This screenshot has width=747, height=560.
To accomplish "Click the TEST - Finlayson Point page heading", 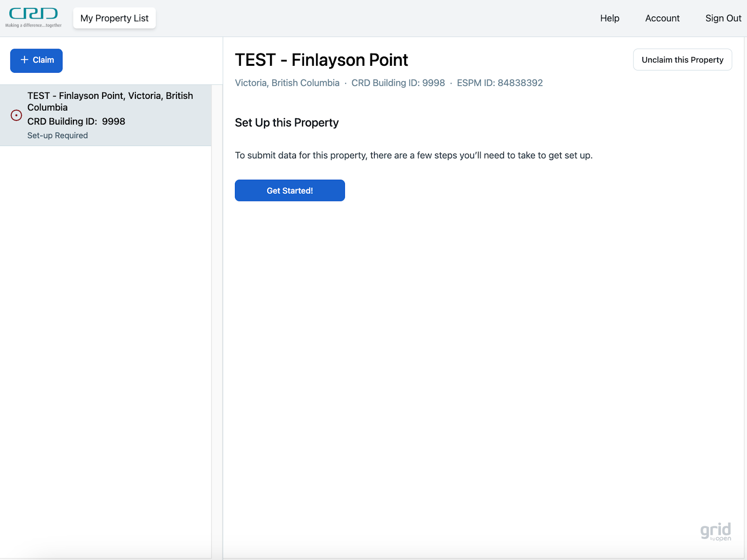I will [321, 60].
